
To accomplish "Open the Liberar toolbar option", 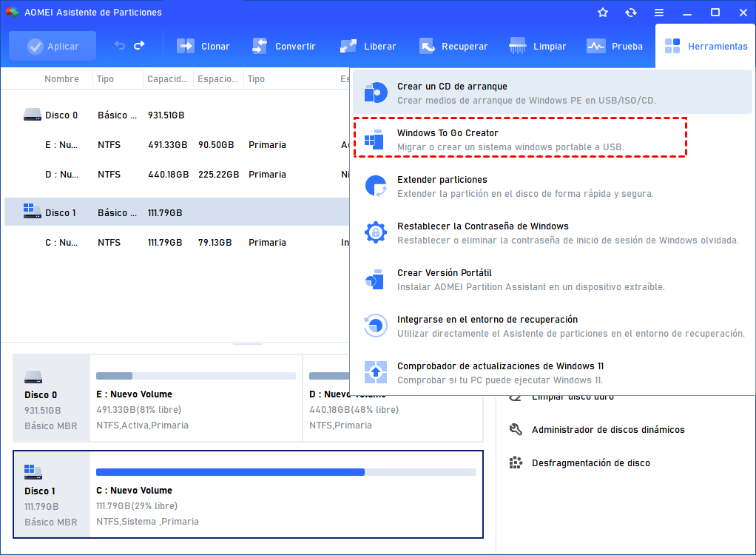I will pyautogui.click(x=368, y=47).
